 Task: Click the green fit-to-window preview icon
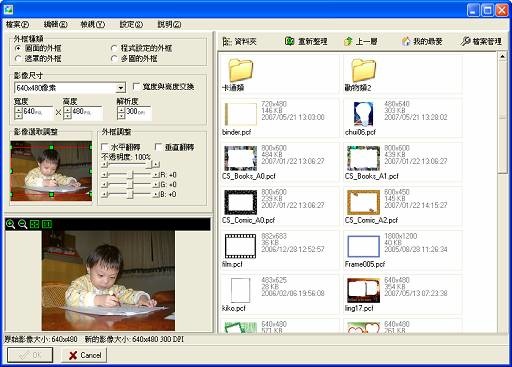point(35,224)
